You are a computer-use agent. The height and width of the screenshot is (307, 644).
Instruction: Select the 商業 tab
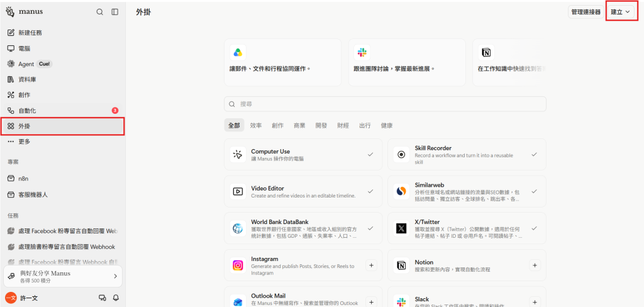pyautogui.click(x=299, y=125)
